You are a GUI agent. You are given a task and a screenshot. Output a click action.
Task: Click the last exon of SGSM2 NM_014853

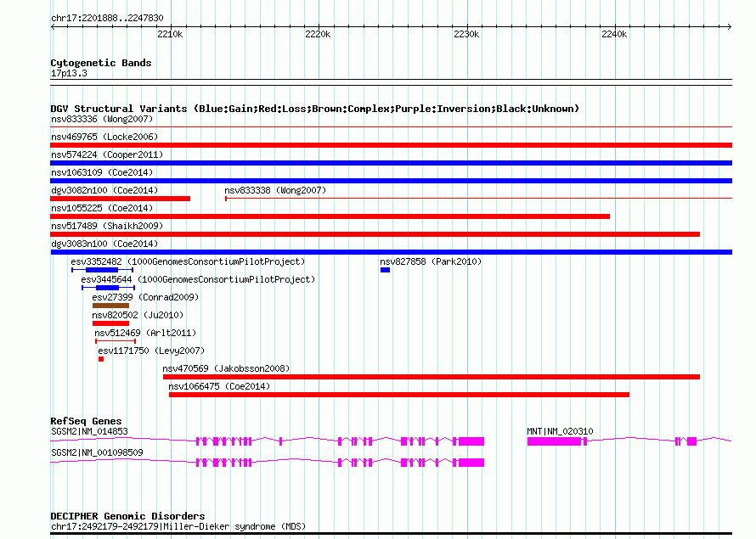[x=471, y=441]
